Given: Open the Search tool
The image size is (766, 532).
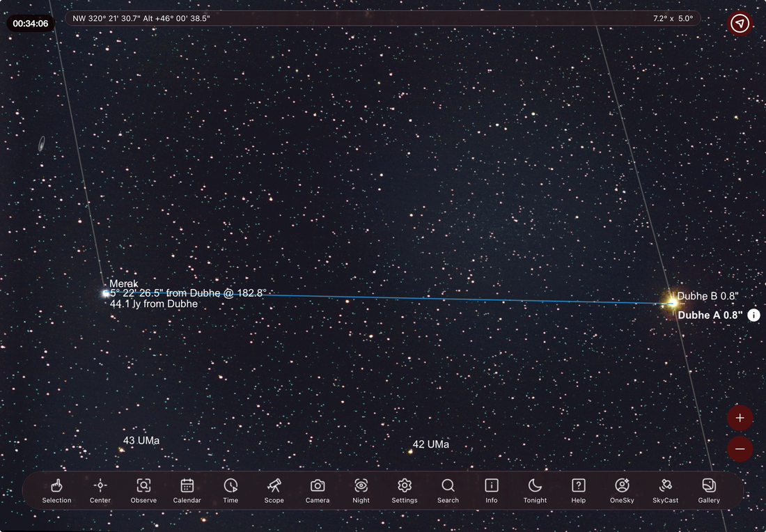Looking at the screenshot, I should click(448, 490).
